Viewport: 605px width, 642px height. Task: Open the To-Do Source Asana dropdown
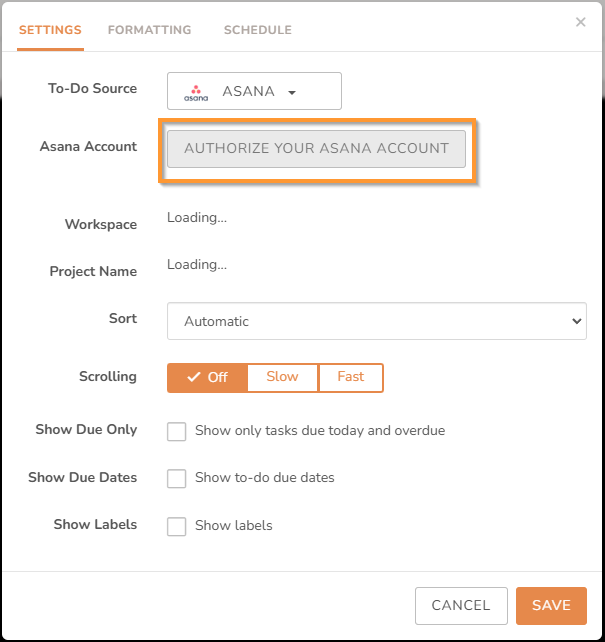coord(254,91)
